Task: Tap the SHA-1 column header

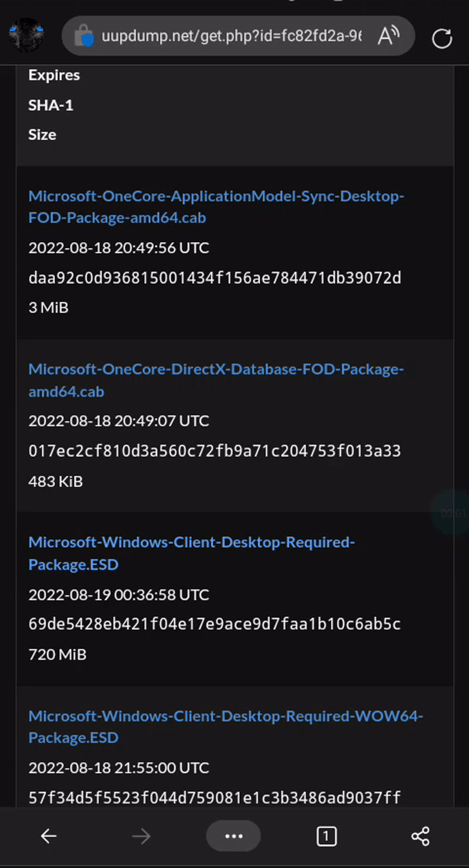Action: pos(50,105)
